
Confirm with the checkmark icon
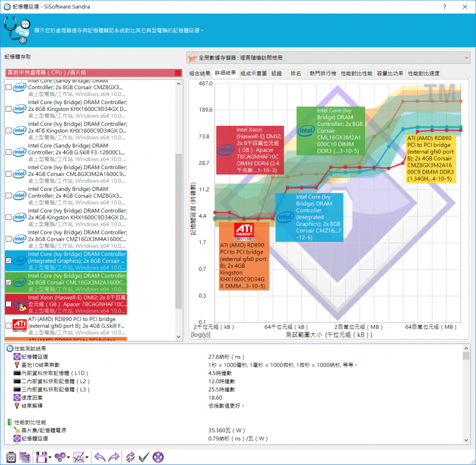(144, 457)
